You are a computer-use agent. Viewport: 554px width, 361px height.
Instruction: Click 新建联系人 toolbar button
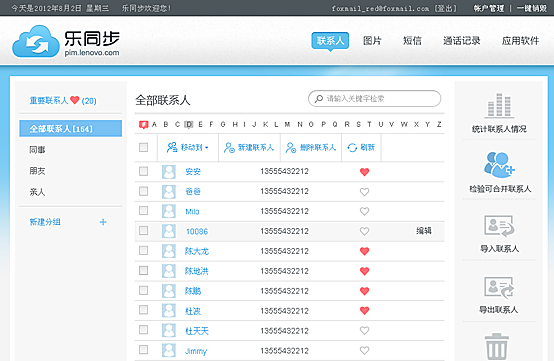(x=249, y=147)
